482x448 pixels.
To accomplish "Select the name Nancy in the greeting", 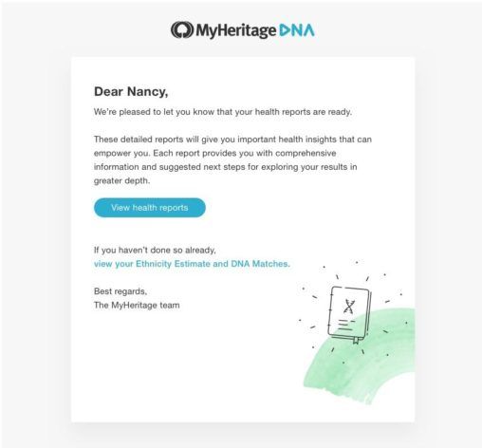I will pyautogui.click(x=147, y=91).
